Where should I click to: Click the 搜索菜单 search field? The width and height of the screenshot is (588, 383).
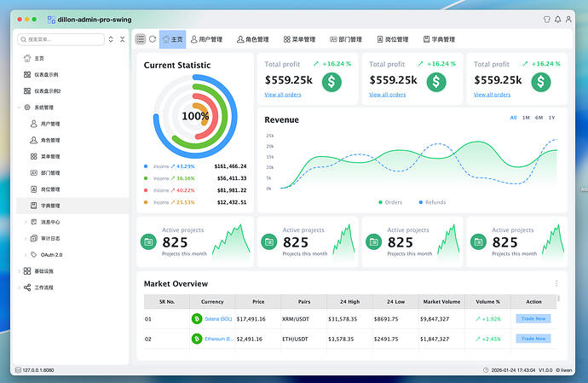61,39
